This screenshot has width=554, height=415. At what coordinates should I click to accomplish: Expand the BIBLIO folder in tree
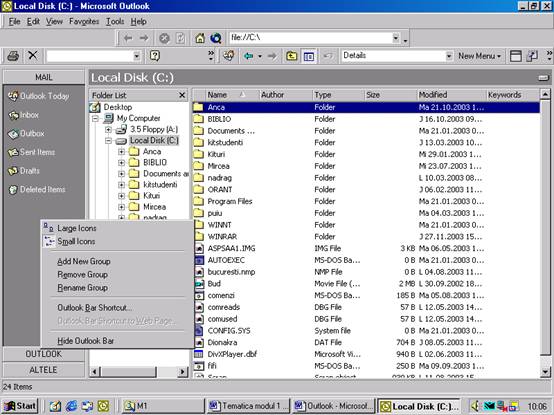click(x=121, y=163)
